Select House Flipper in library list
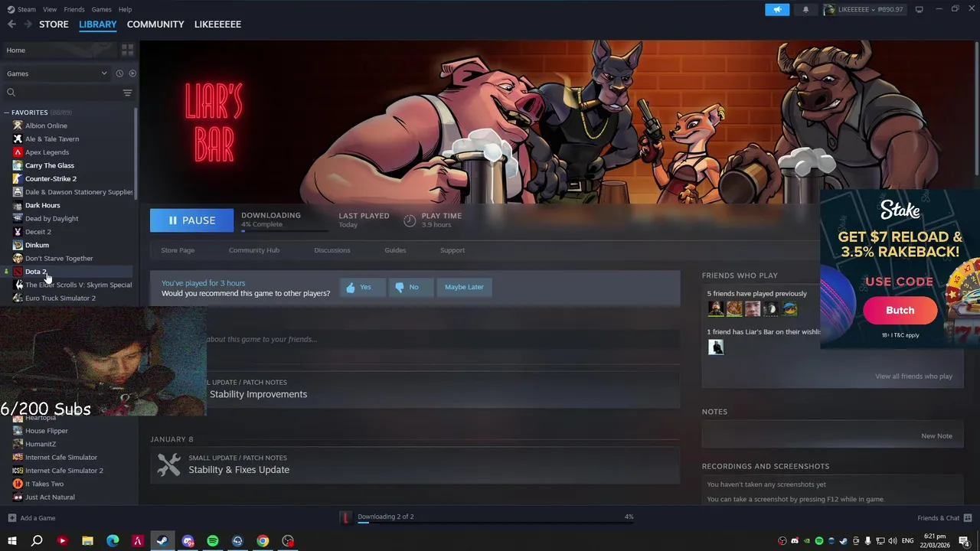980x551 pixels. click(47, 431)
